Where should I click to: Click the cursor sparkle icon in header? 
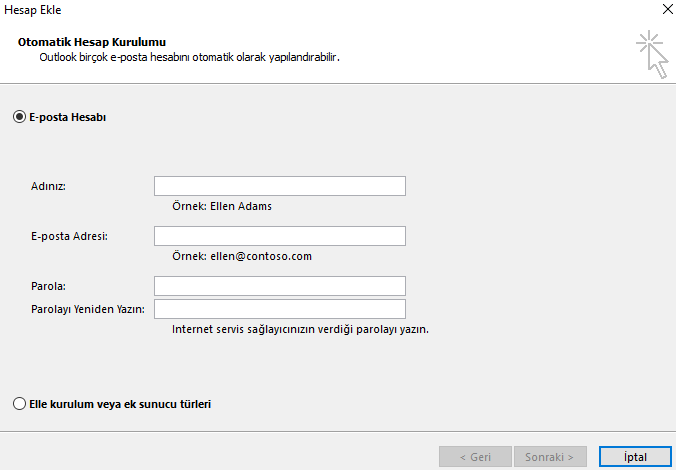(x=653, y=54)
